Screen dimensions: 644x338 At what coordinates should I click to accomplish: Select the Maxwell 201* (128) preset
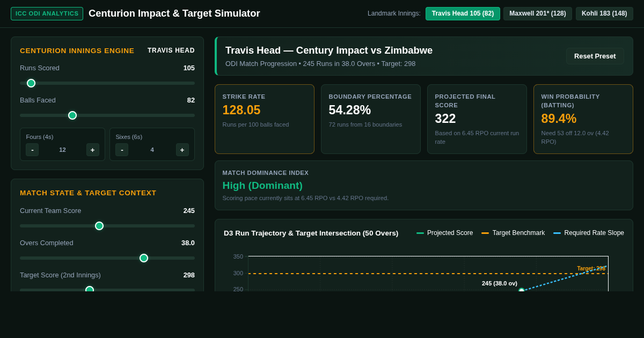tap(538, 13)
